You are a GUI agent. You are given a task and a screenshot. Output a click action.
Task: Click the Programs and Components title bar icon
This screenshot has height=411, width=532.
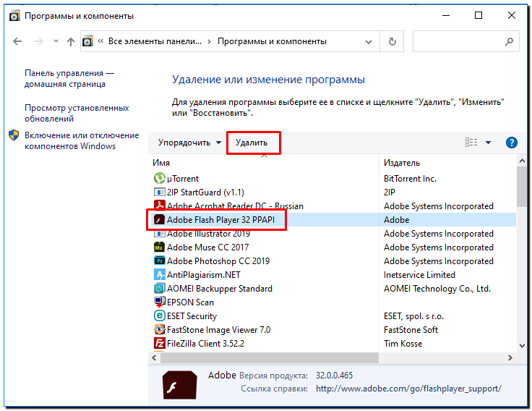14,16
